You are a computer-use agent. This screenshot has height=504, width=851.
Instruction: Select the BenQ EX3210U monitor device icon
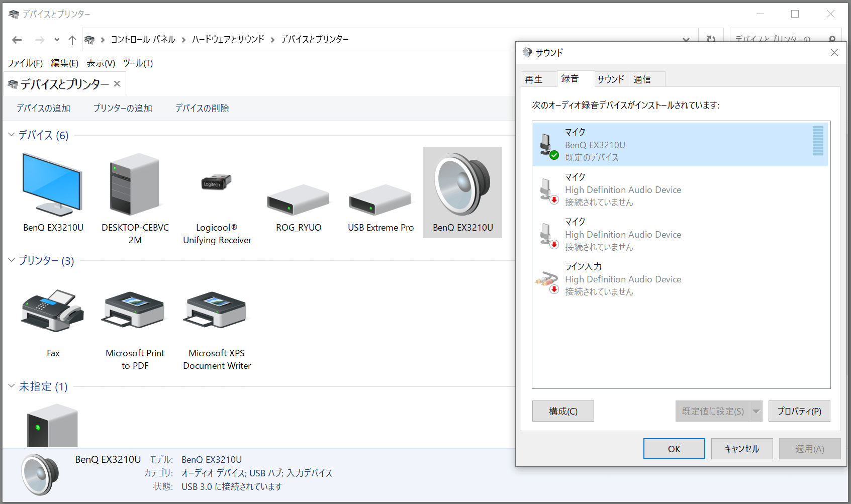coord(53,184)
